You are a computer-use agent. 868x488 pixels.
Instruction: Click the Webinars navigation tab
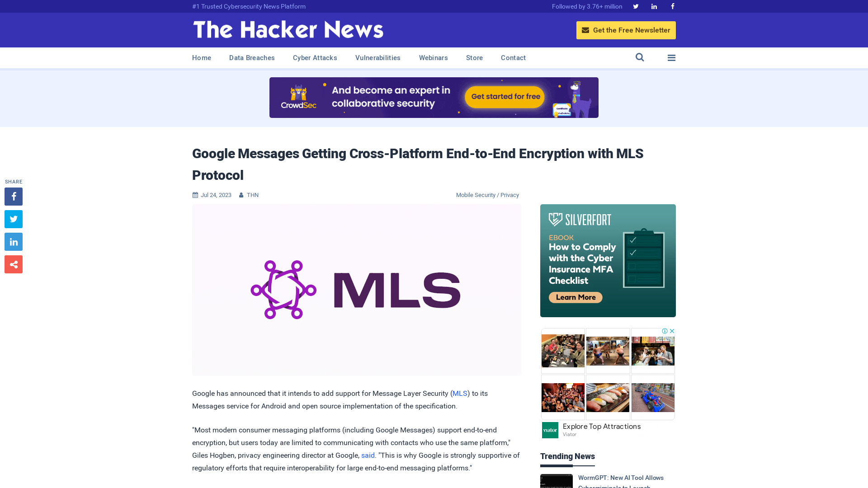tap(434, 58)
